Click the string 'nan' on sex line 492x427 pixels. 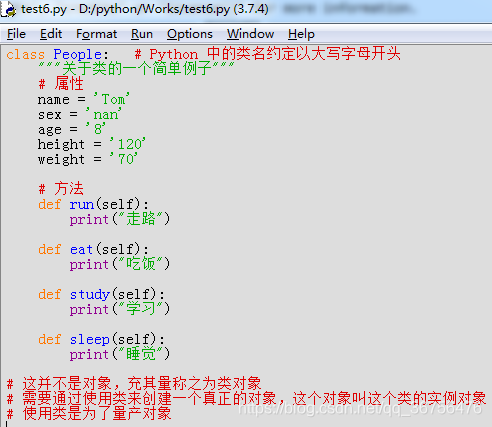[104, 114]
